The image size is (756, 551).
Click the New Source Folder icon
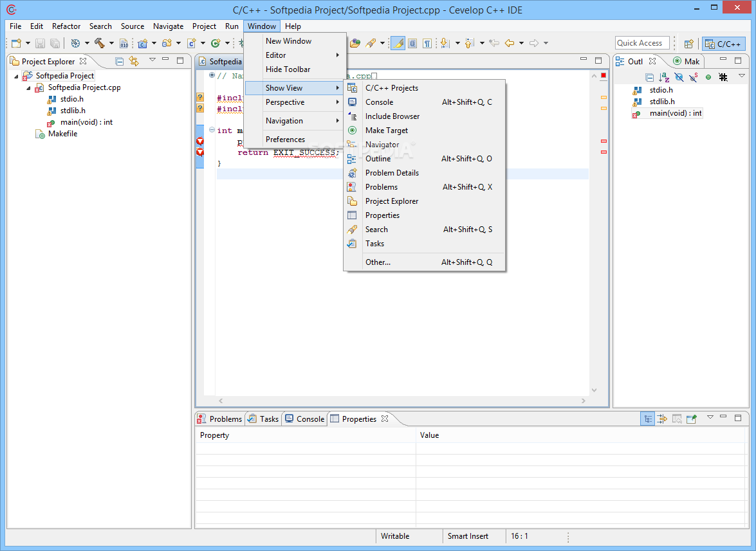tap(167, 43)
